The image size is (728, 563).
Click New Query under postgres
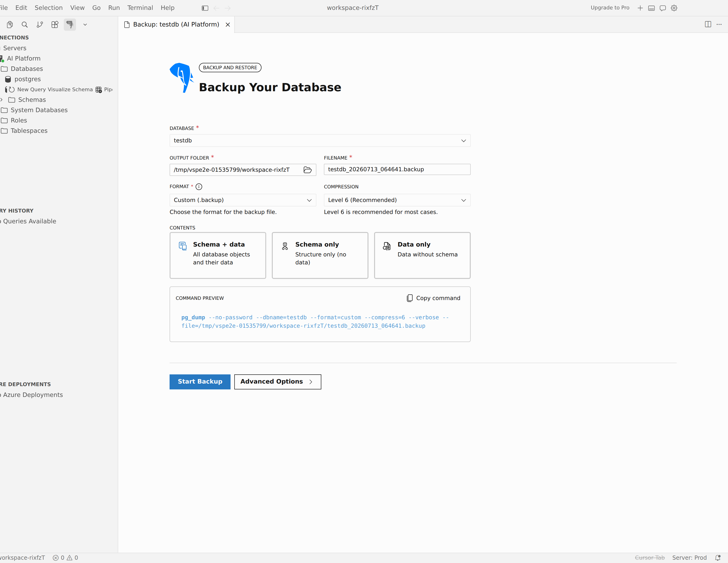(32, 89)
